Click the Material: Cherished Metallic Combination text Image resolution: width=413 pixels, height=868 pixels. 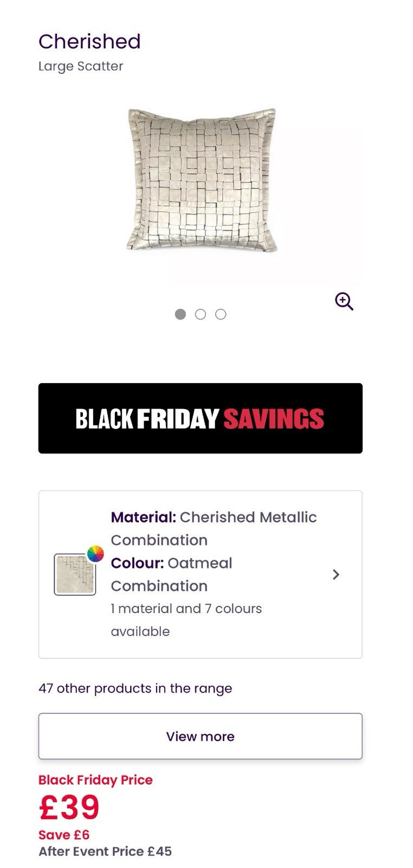214,528
